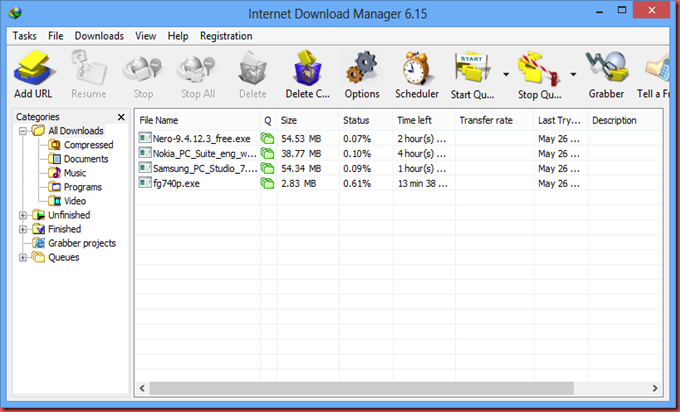Select the Grabber projects tree item
The image size is (680, 412).
[x=74, y=243]
